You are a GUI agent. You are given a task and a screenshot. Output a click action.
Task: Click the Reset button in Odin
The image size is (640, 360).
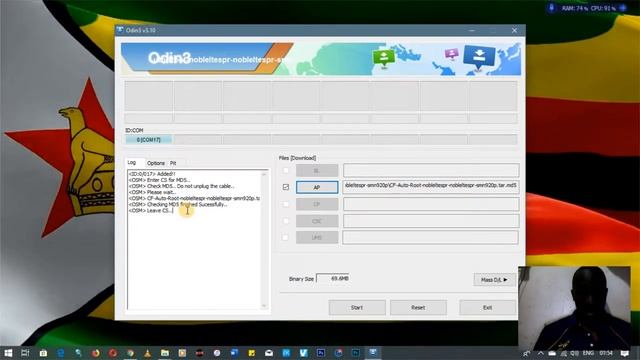(x=418, y=307)
